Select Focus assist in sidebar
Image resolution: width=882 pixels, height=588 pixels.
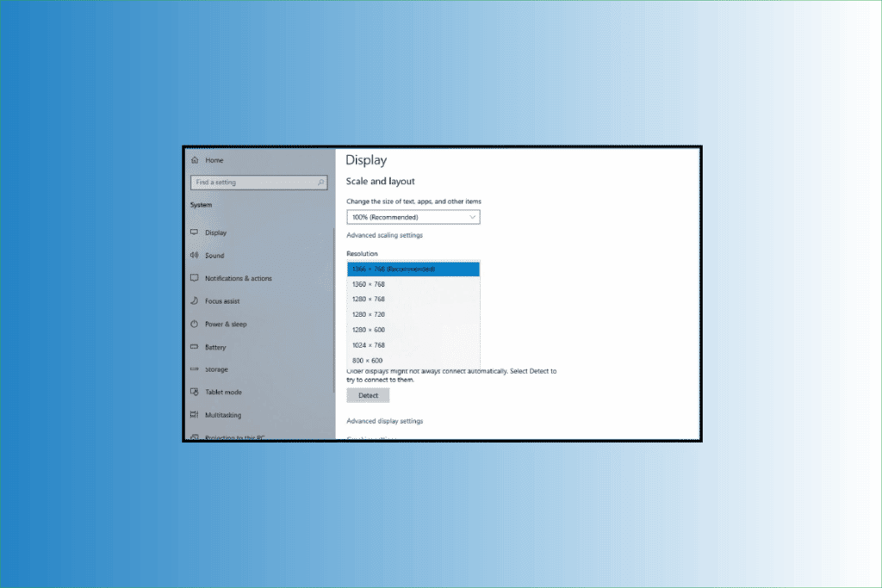coord(222,301)
